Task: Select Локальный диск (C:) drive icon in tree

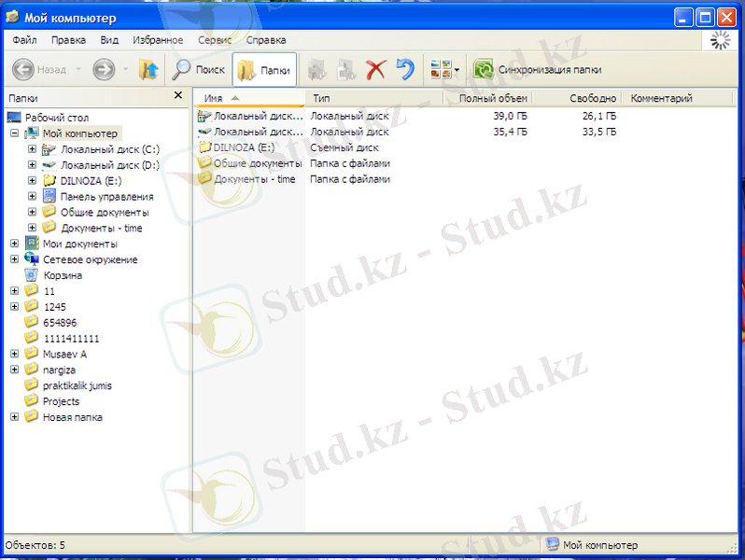Action: coord(49,149)
